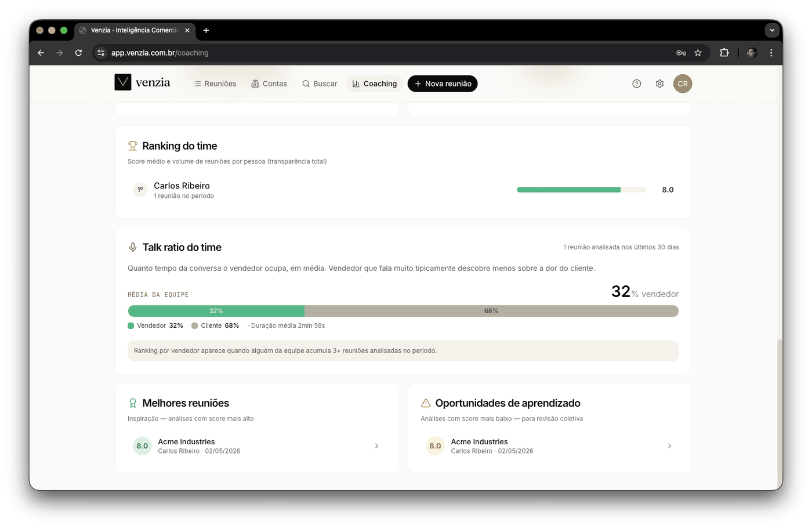This screenshot has width=812, height=529.
Task: Select Carlos Ribeiro ranking row name
Action: (182, 186)
